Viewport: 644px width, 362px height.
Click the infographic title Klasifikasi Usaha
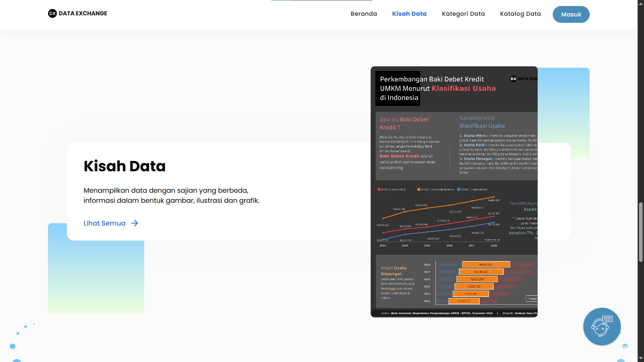pos(463,88)
